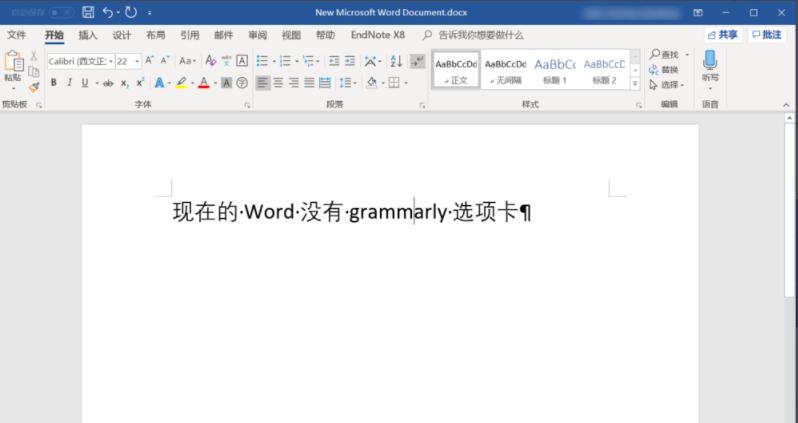This screenshot has width=798, height=423.
Task: Click the Text Effects blue A icon
Action: [x=159, y=82]
